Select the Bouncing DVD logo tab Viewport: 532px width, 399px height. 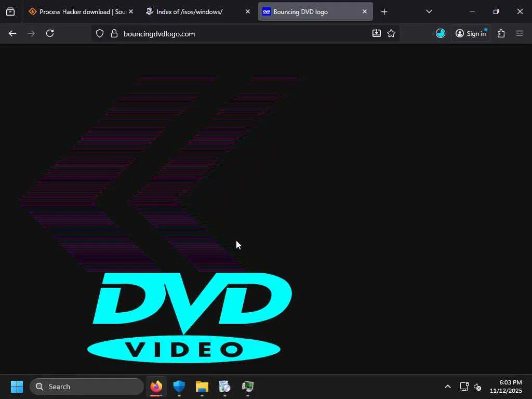tap(315, 12)
